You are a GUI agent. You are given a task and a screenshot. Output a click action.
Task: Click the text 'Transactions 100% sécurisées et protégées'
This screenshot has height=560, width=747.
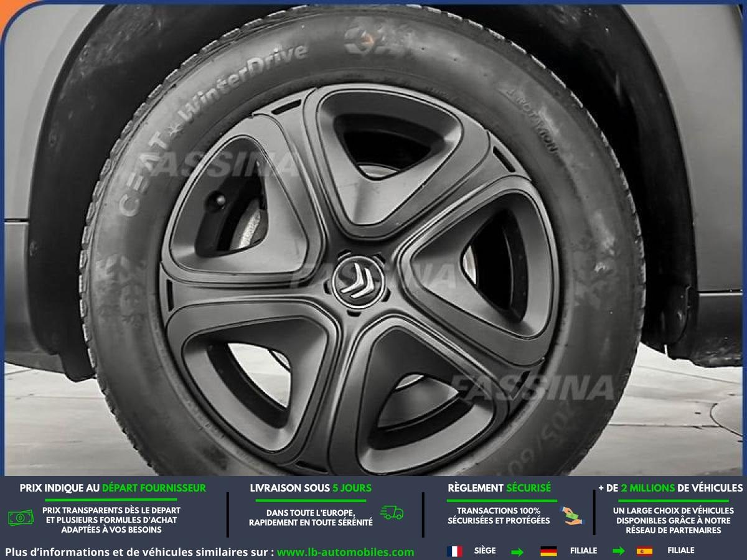pos(499,516)
